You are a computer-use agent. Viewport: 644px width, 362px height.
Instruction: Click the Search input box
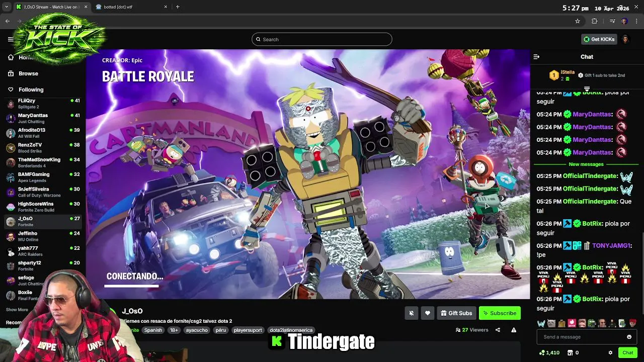322,39
